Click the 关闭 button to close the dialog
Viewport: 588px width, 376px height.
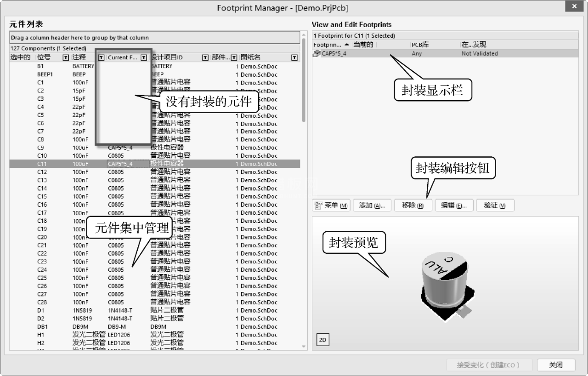556,365
